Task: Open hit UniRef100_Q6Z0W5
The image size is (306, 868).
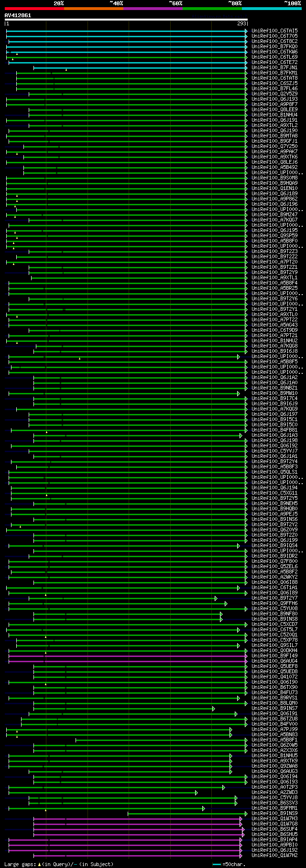Action: (x=274, y=745)
